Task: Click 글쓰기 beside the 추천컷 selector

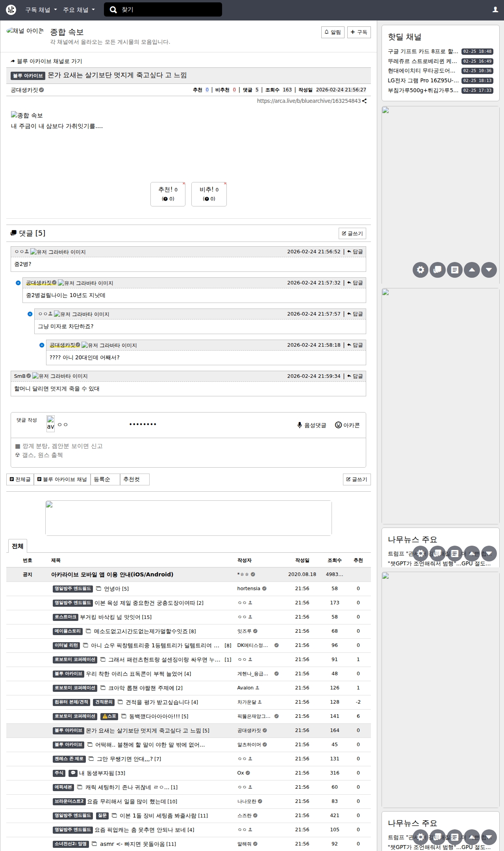Action: 357,479
